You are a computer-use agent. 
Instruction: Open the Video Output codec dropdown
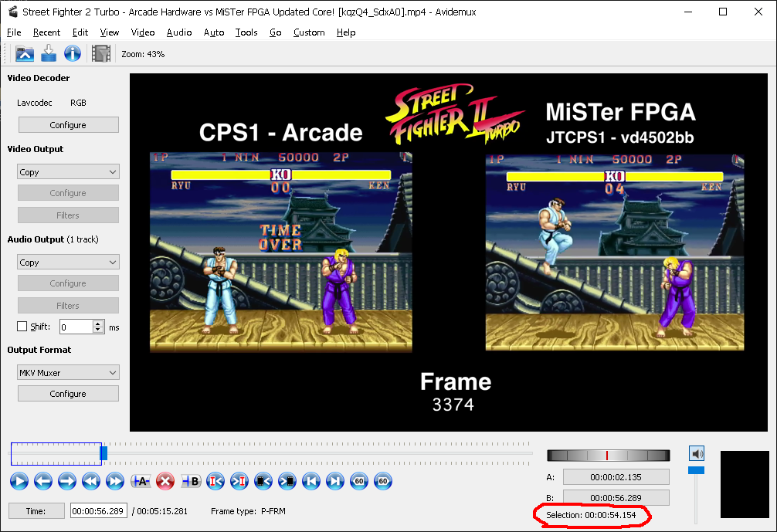[x=69, y=172]
